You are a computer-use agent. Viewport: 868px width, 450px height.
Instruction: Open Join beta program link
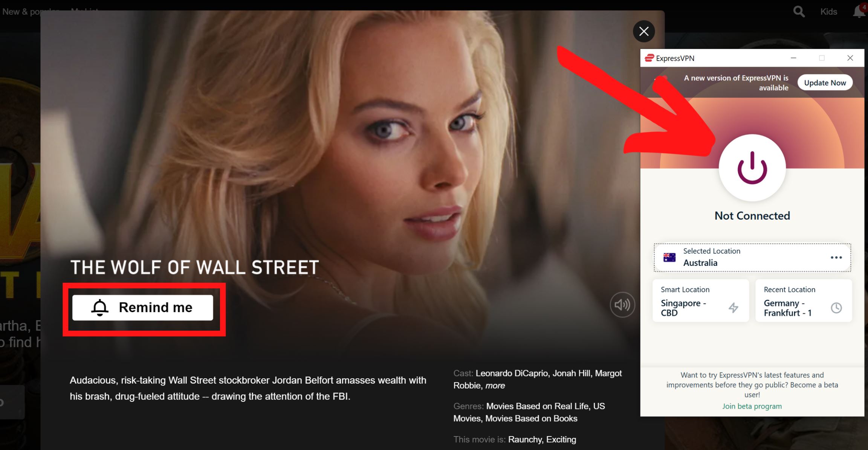pos(752,406)
